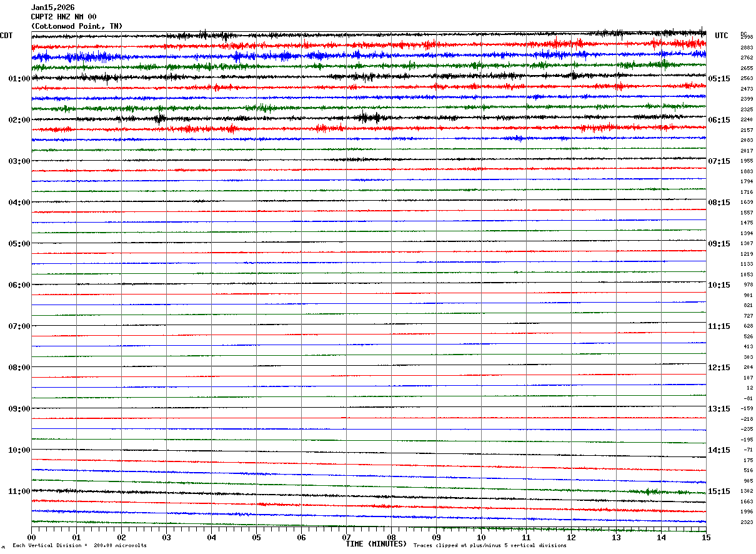Click the DC offset value "978"
Viewport: 756px width, 554px height.
pos(749,285)
